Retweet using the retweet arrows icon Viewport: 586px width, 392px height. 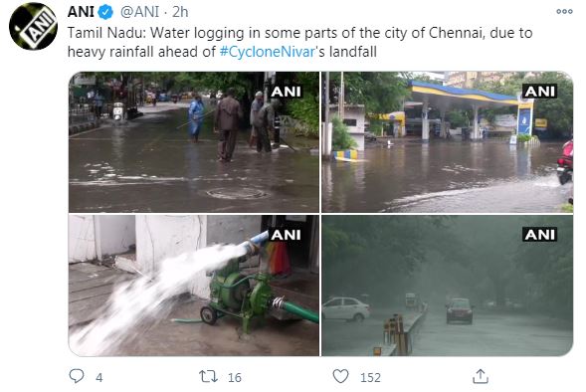tap(208, 376)
